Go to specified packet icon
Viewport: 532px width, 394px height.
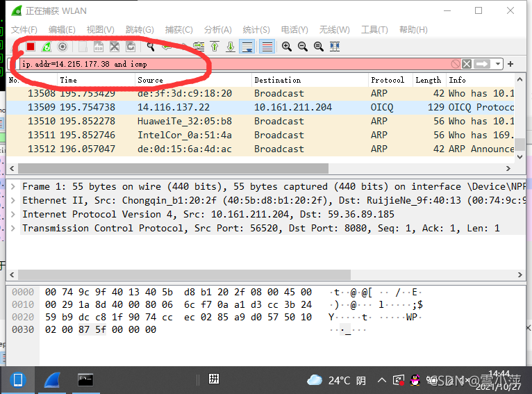pos(199,47)
